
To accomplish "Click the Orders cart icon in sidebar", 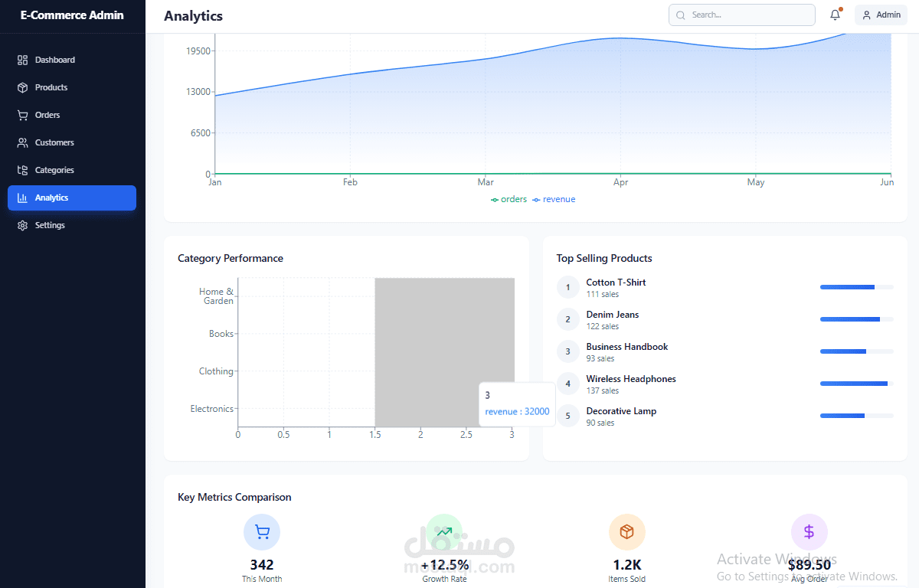I will coord(22,115).
